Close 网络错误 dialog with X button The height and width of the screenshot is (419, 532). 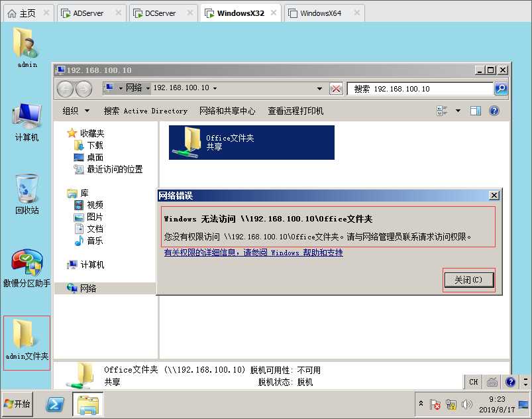[x=494, y=196]
